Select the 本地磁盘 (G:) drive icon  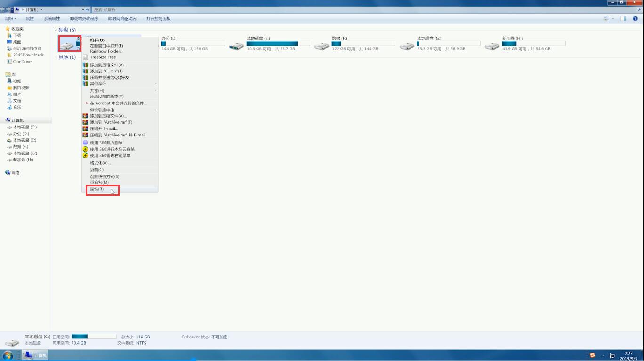[407, 47]
